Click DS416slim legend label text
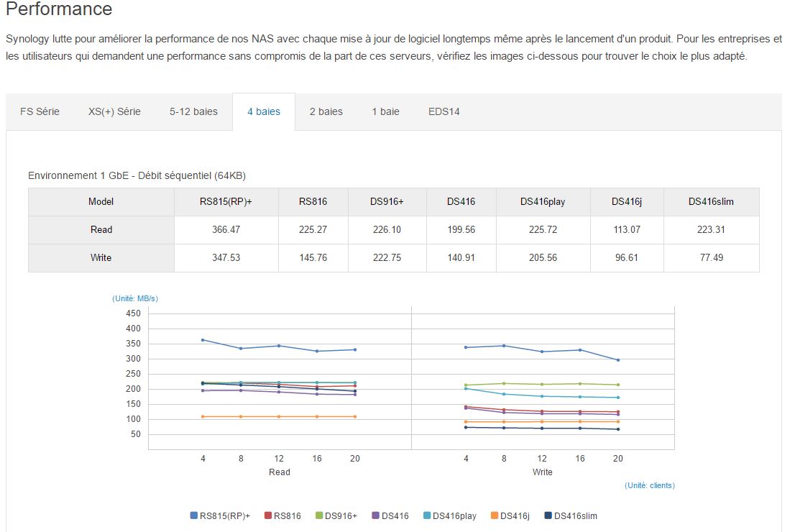Screen dimensions: 795x532 [576, 515]
